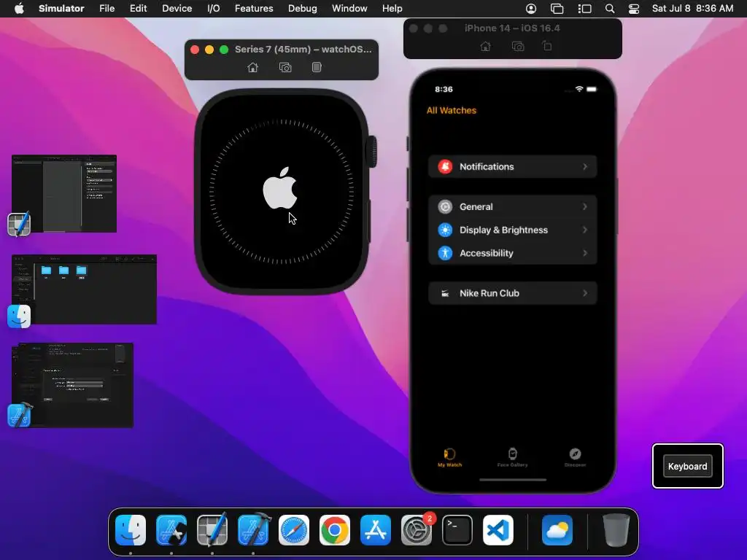
Task: Click the user account menu bar icon
Action: point(531,9)
